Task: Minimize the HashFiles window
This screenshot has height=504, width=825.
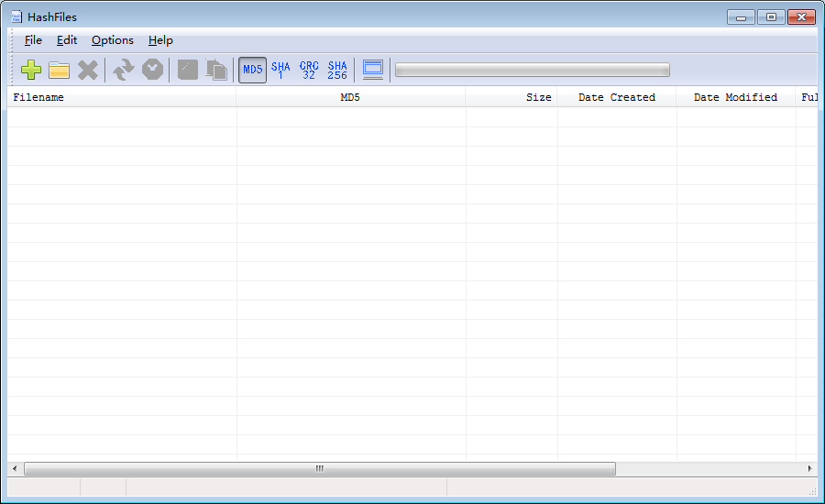Action: click(x=741, y=17)
